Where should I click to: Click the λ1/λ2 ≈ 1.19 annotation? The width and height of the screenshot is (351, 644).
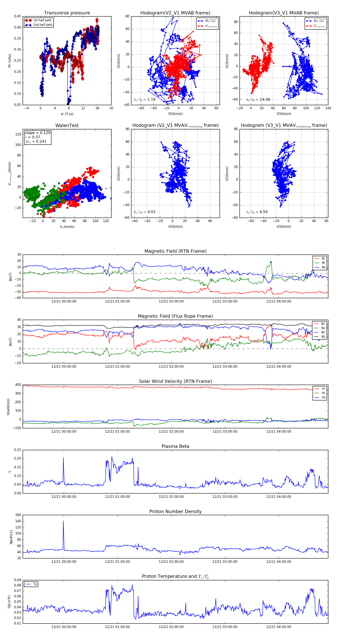coord(144,100)
